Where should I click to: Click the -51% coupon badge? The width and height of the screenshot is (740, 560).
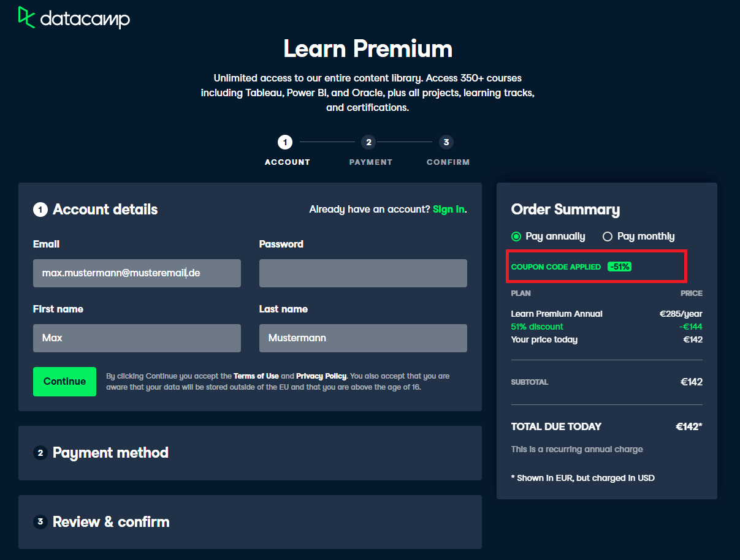619,267
